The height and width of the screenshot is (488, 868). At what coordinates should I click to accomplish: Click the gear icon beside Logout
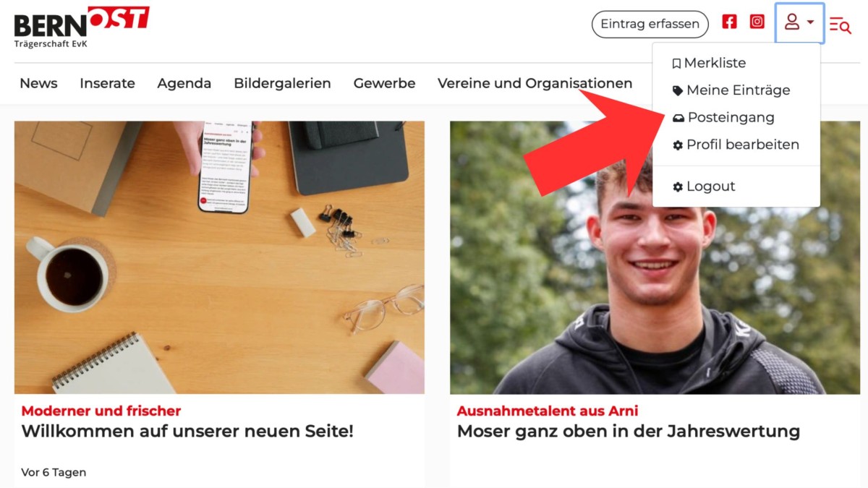point(678,187)
